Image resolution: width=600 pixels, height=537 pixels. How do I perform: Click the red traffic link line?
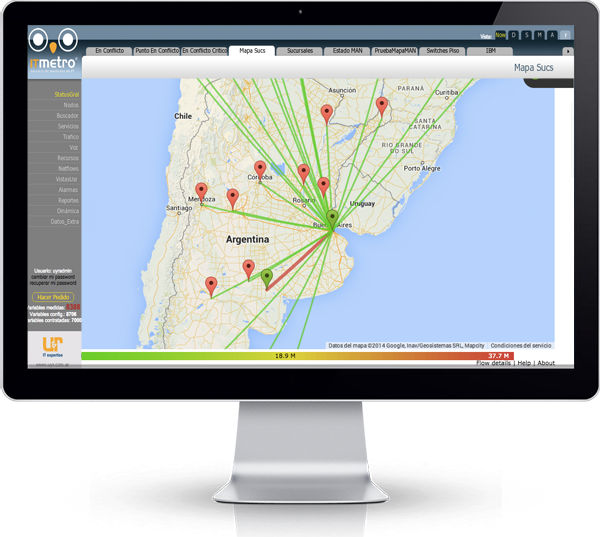tap(298, 260)
